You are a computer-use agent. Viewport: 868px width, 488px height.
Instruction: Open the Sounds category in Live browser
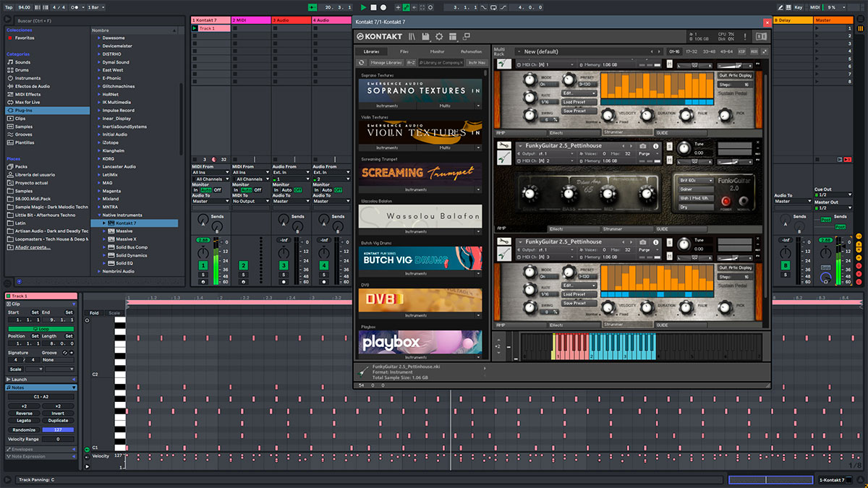tap(22, 62)
